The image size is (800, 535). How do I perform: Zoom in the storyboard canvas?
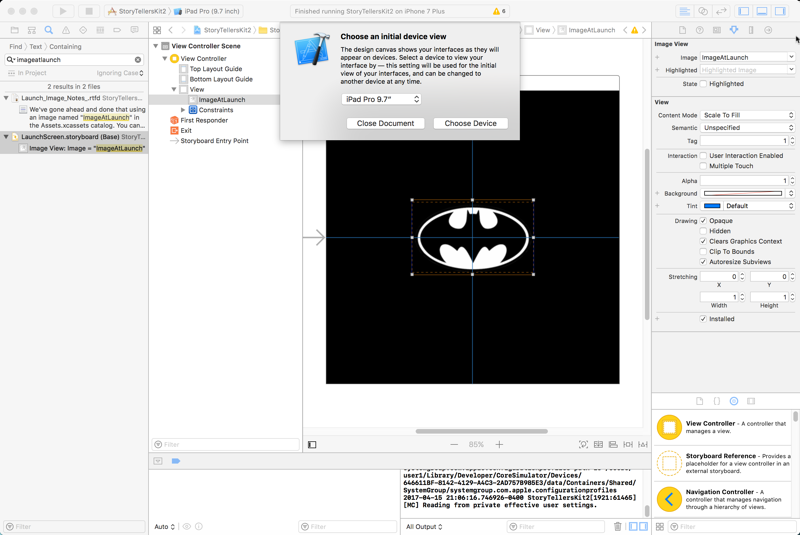[x=499, y=445]
